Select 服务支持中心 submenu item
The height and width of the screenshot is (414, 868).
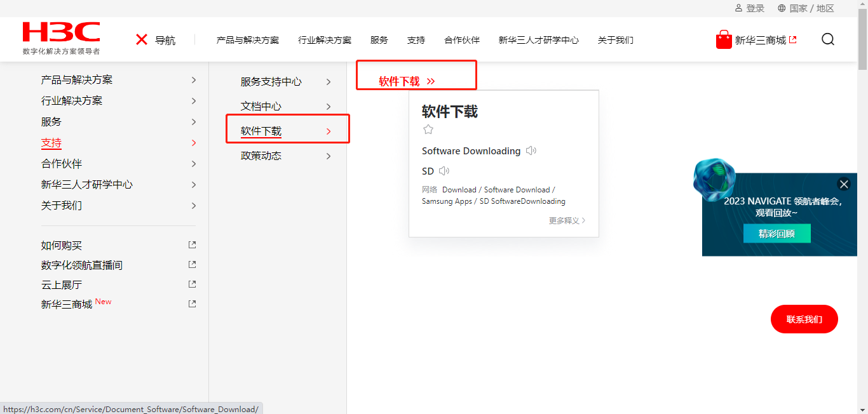point(271,82)
